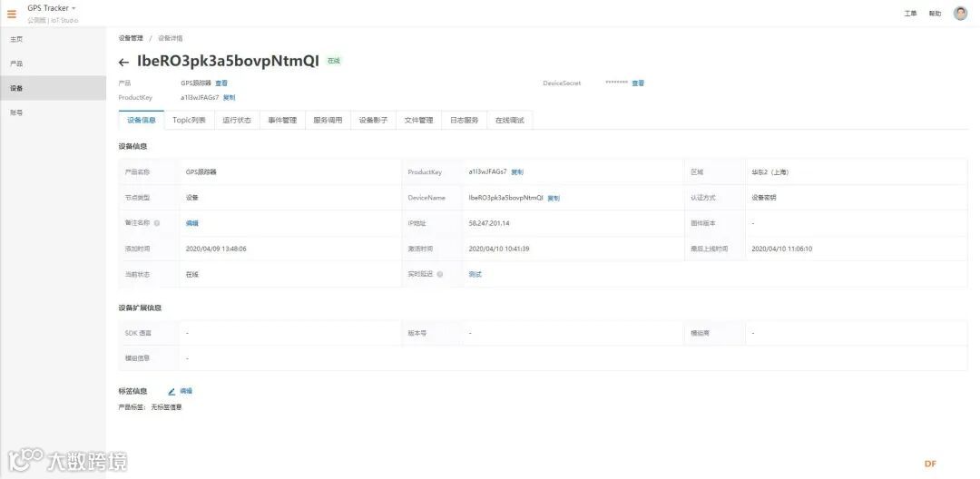Switch to the 设备影子 tab
The width and height of the screenshot is (980, 479).
[x=373, y=121]
